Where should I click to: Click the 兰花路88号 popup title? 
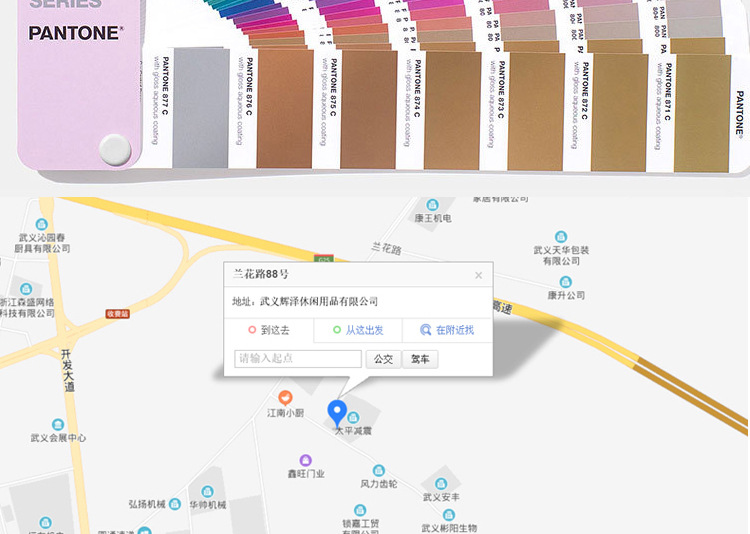coord(261,274)
